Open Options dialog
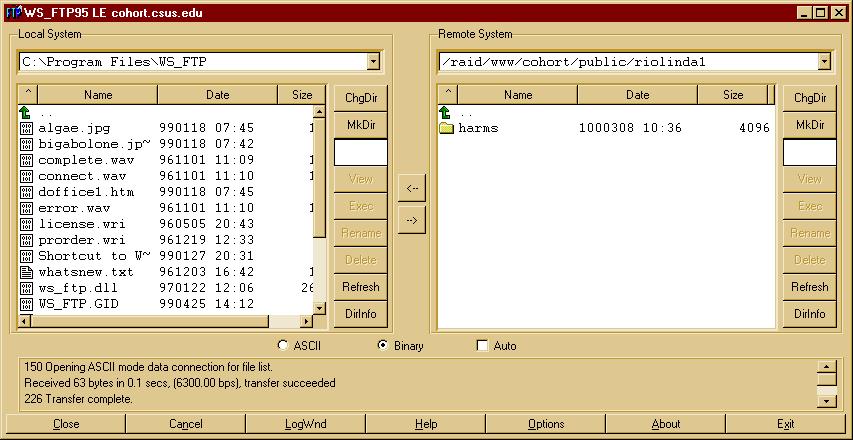Viewport: 853px width, 440px height. [x=546, y=424]
